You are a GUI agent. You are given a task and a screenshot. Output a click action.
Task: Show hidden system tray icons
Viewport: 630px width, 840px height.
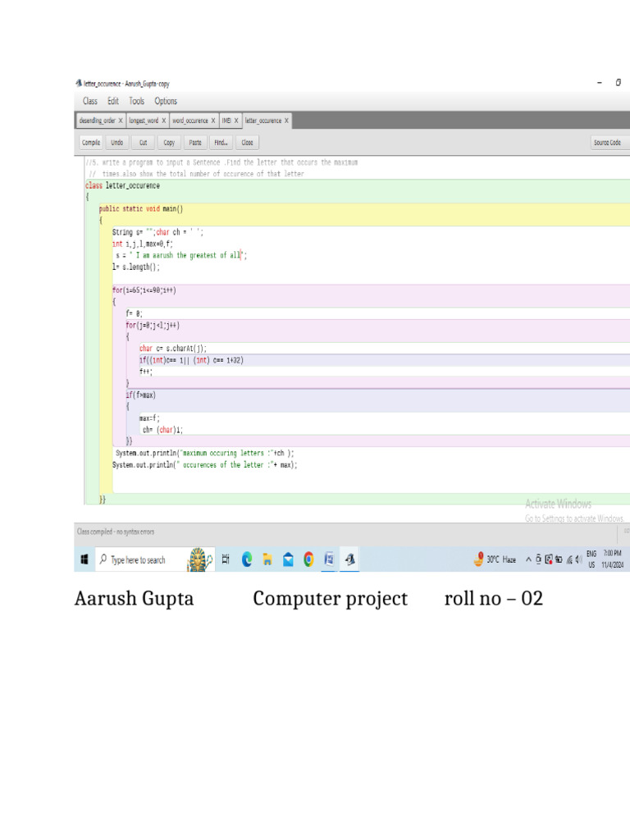coord(528,559)
